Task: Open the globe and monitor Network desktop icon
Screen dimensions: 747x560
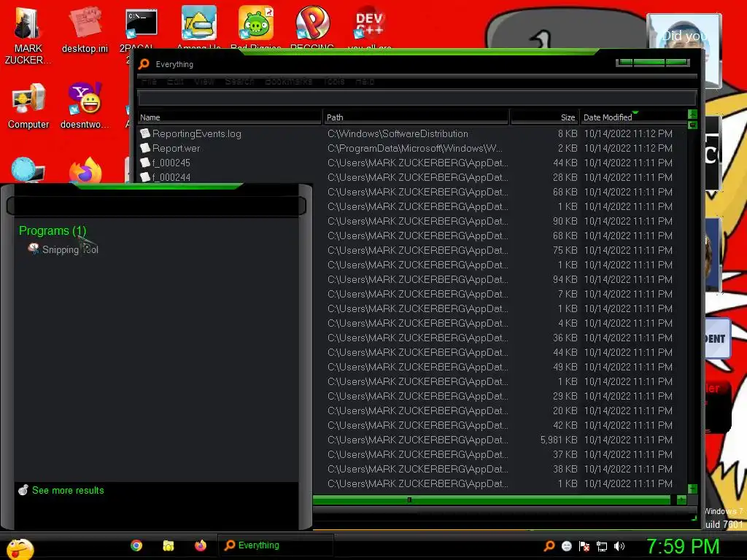Action: point(28,170)
